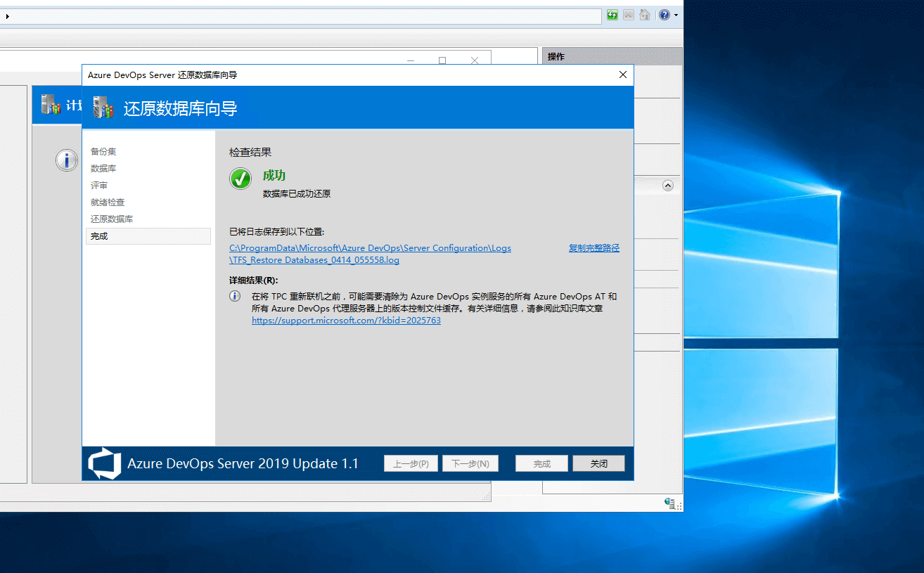This screenshot has width=924, height=573.
Task: Click the 关闭 button
Action: click(x=598, y=463)
